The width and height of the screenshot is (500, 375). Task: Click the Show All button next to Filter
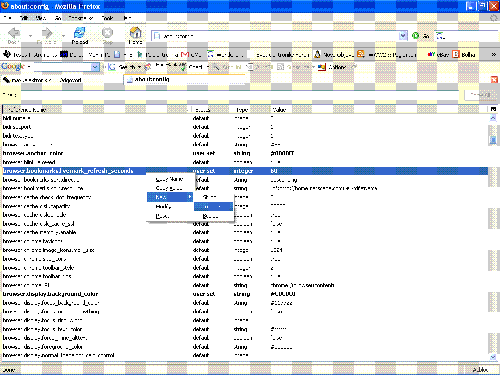(x=480, y=95)
